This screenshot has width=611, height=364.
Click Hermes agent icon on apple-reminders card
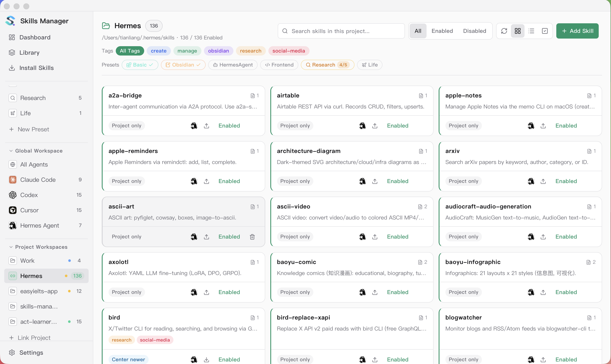click(x=194, y=181)
